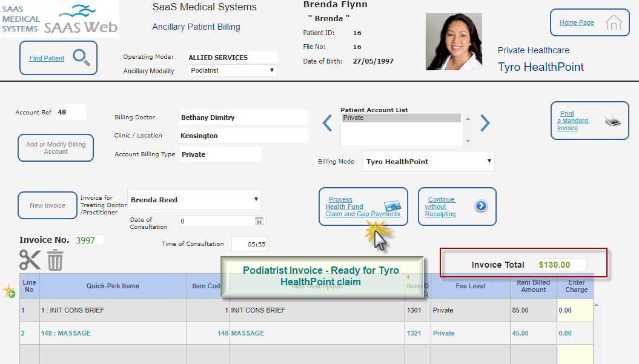Click the printer icon for standard invoice
Screen dimensions: 639x364
tap(612, 121)
